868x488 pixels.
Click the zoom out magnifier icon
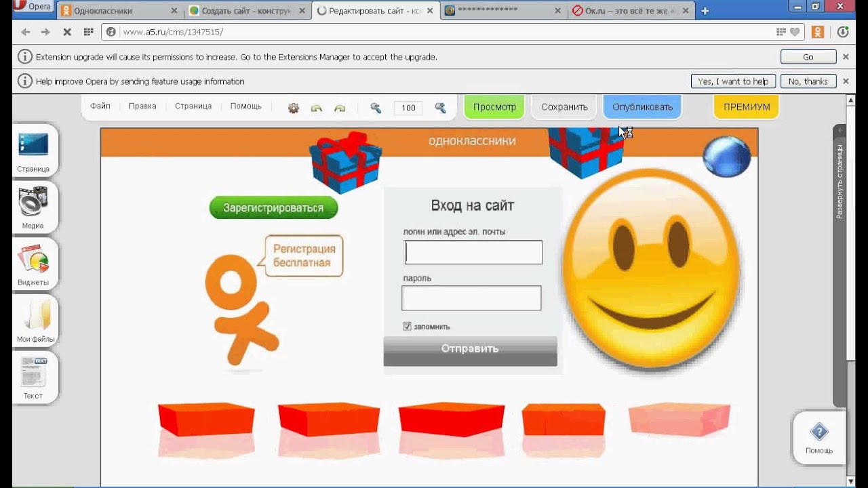(x=376, y=108)
